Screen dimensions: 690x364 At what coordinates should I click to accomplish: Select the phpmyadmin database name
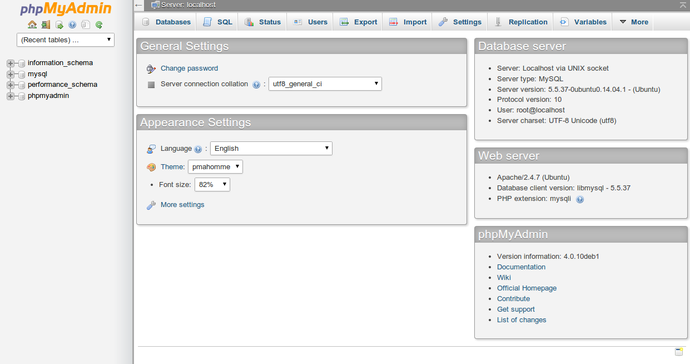point(48,96)
